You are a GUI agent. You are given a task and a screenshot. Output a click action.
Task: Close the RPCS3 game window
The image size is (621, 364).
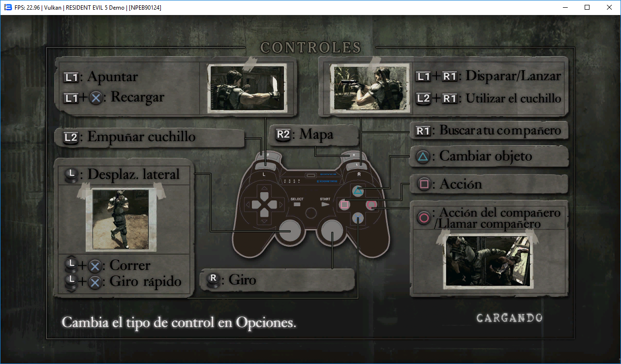pyautogui.click(x=609, y=7)
